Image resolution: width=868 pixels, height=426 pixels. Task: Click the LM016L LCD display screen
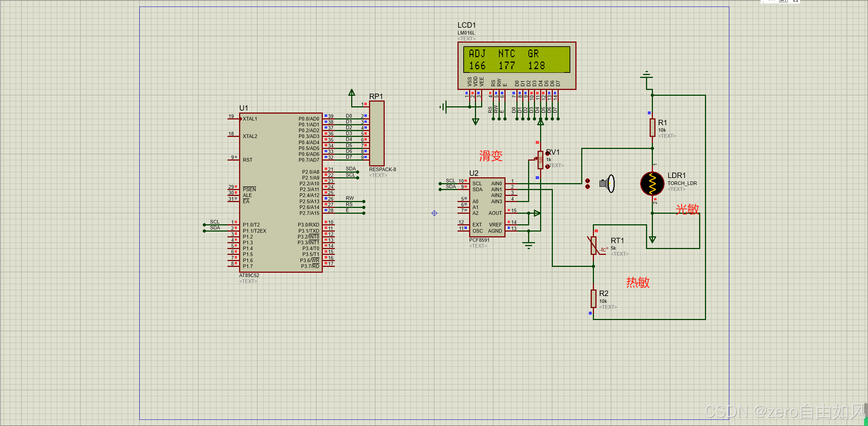516,60
